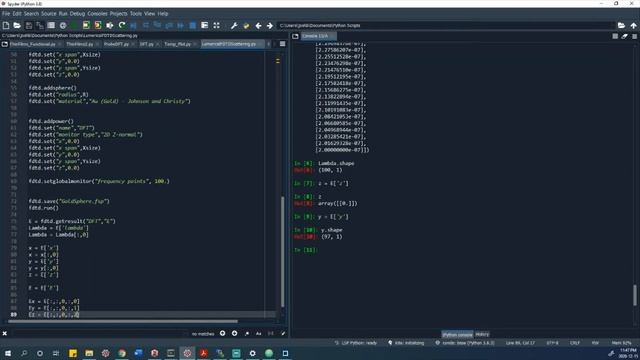640x360 pixels.
Task: Toggle whole words search option
Action: 271,333
